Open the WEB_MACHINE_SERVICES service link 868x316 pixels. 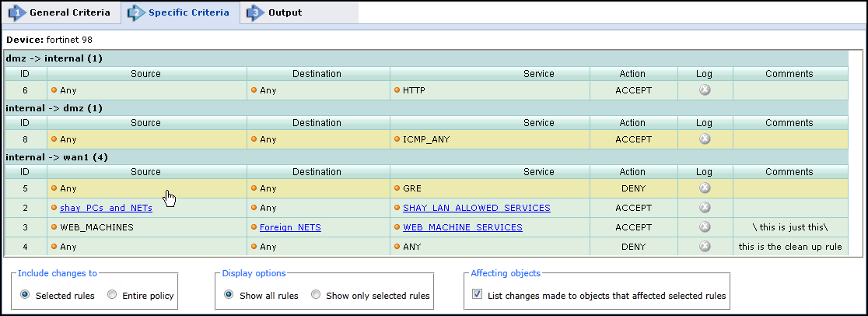click(x=462, y=227)
